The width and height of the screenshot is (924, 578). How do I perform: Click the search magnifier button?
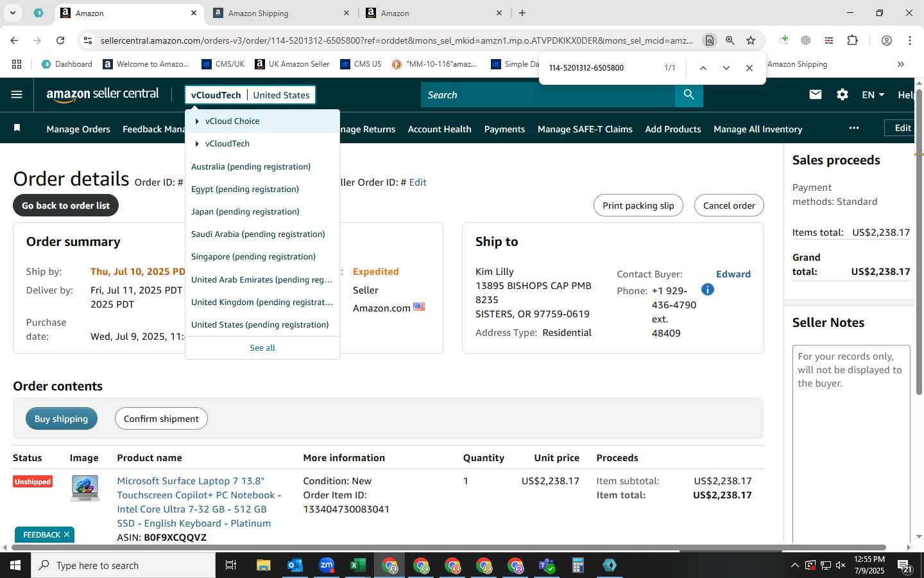pyautogui.click(x=689, y=94)
